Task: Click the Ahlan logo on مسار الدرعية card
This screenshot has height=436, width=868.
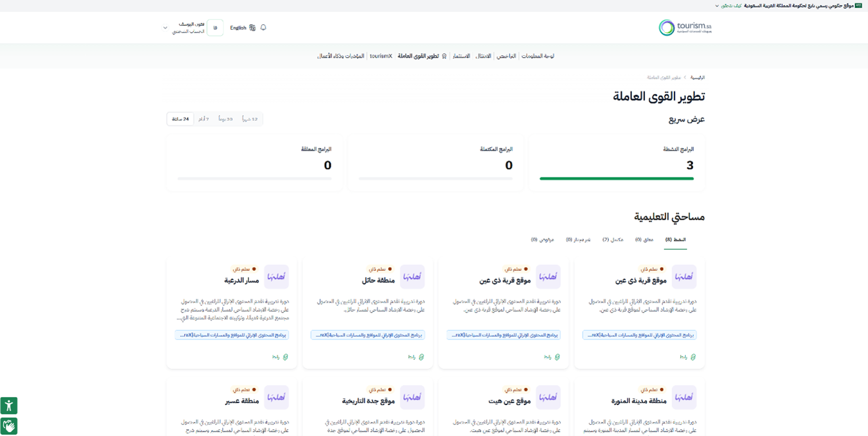Action: pyautogui.click(x=276, y=277)
